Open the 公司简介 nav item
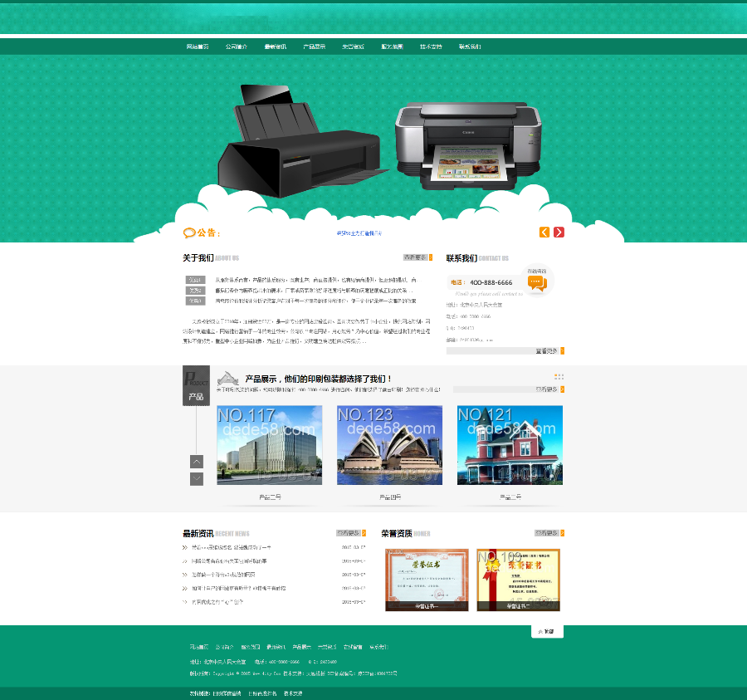The width and height of the screenshot is (747, 700). 237,47
